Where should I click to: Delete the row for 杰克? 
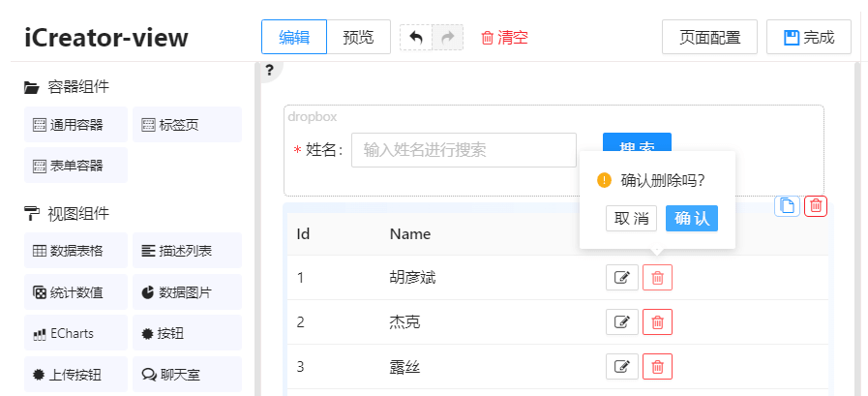click(x=657, y=322)
